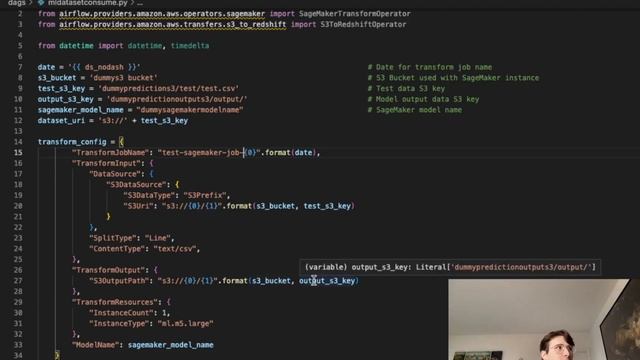The height and width of the screenshot is (360, 640).
Task: Click the "S3Uri" key on line 20
Action: (x=138, y=206)
